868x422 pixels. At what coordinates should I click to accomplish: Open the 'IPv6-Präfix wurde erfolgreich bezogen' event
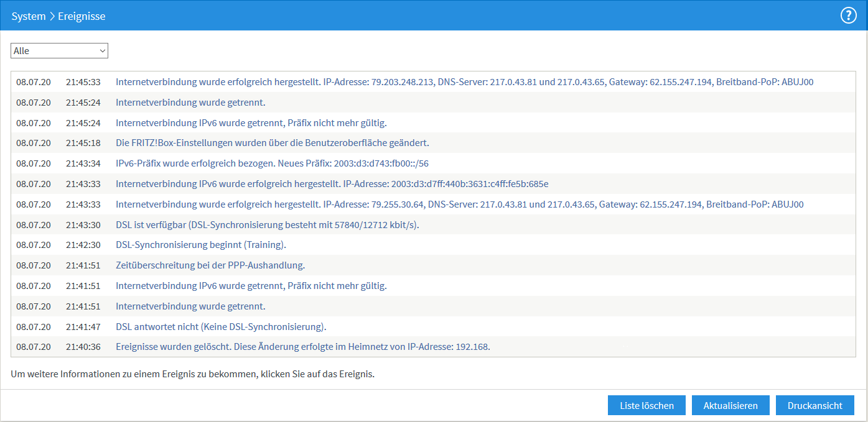[x=272, y=163]
